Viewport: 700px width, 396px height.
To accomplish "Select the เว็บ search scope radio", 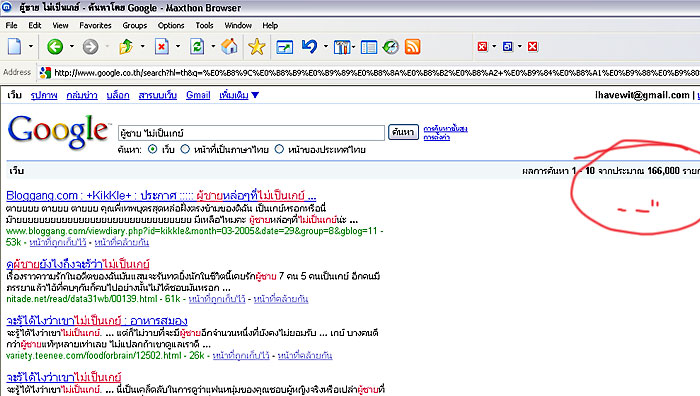I will (x=153, y=149).
